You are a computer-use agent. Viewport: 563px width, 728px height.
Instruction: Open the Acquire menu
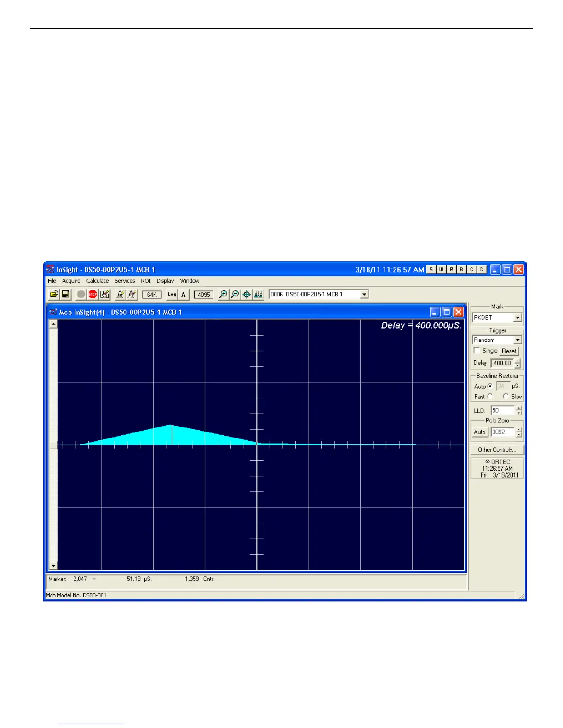click(x=71, y=281)
